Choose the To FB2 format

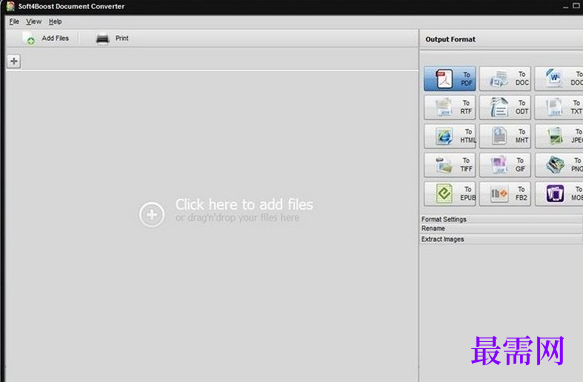tap(505, 193)
